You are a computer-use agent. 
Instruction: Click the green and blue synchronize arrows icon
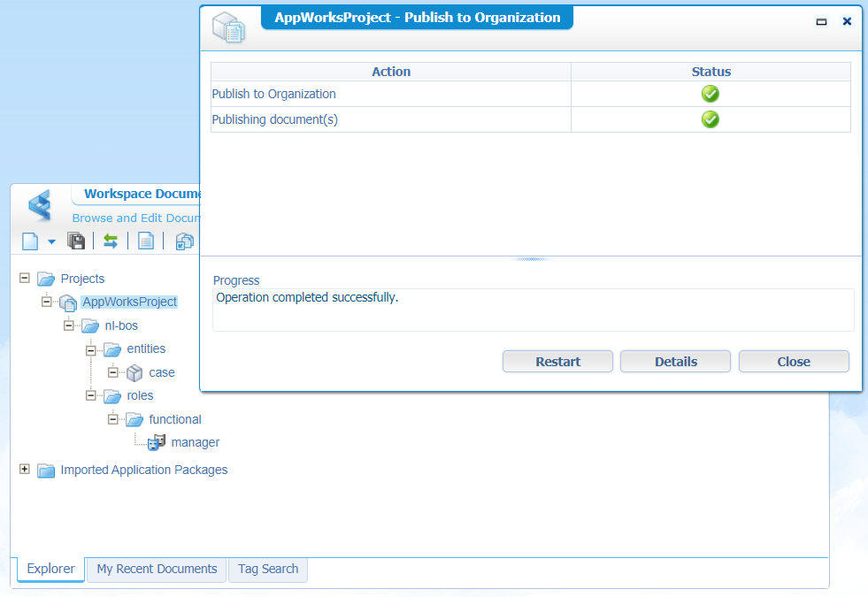111,241
